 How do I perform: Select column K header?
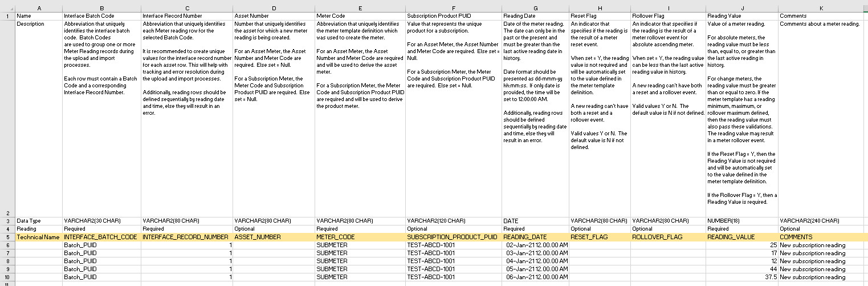coord(821,8)
